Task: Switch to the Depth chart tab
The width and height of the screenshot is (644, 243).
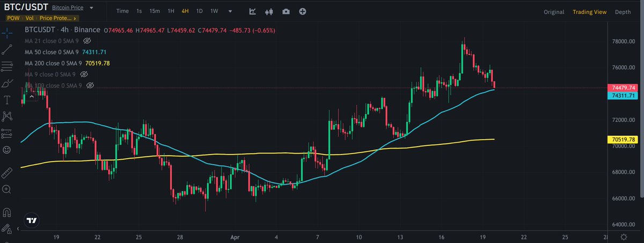Action: point(623,12)
